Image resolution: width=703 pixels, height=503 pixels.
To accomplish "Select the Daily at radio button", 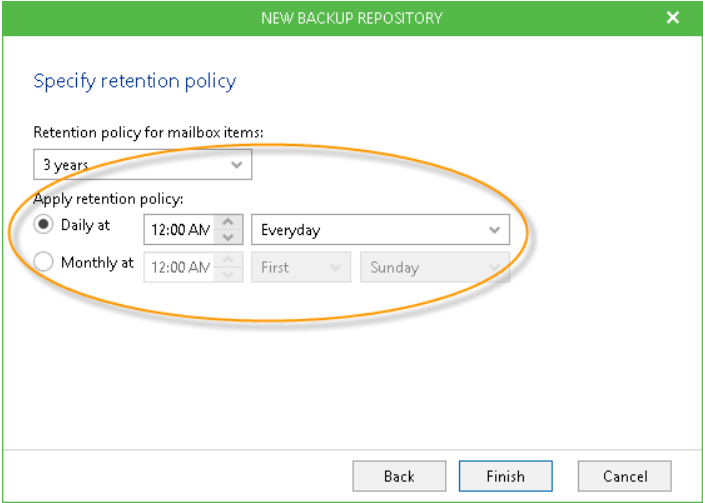I will pos(43,224).
